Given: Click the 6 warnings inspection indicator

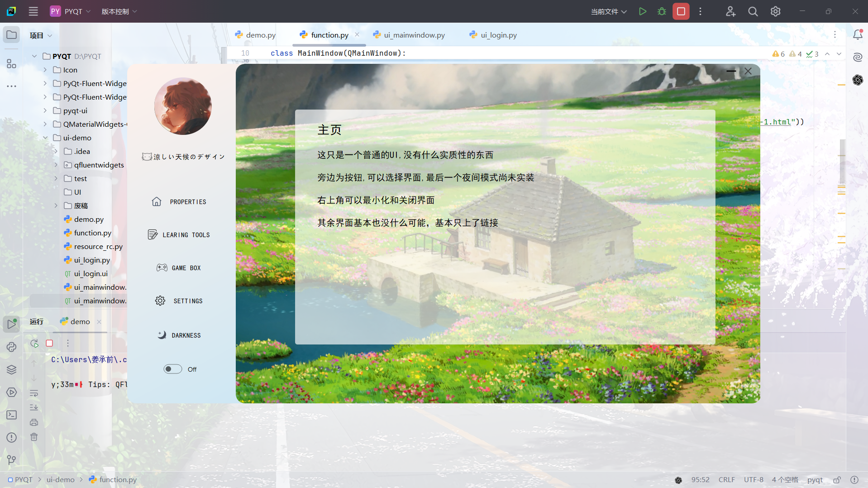Looking at the screenshot, I should (x=778, y=54).
